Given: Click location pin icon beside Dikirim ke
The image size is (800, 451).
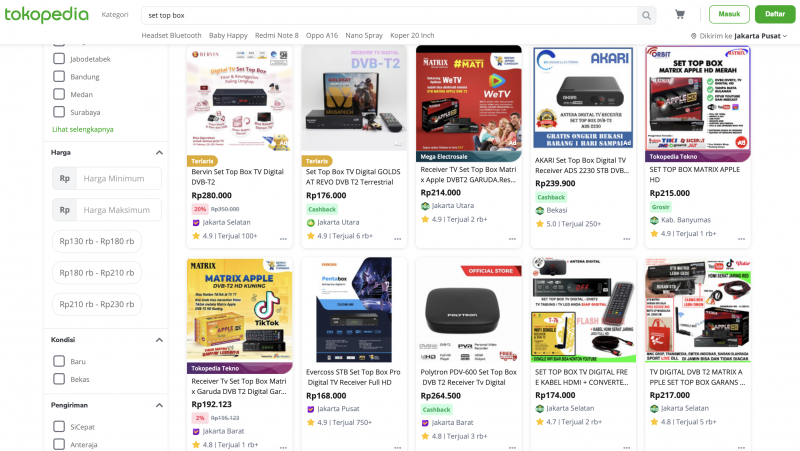Looking at the screenshot, I should tap(693, 36).
